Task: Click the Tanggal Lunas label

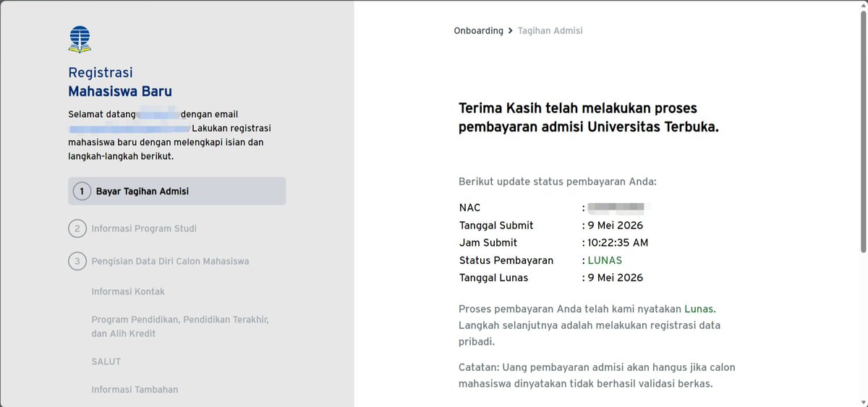Action: click(493, 278)
